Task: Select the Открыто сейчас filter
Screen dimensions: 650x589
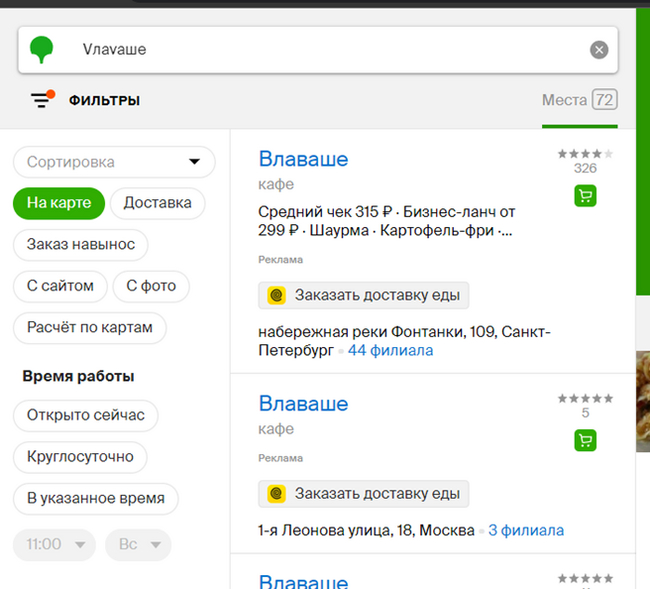Action: coord(85,415)
